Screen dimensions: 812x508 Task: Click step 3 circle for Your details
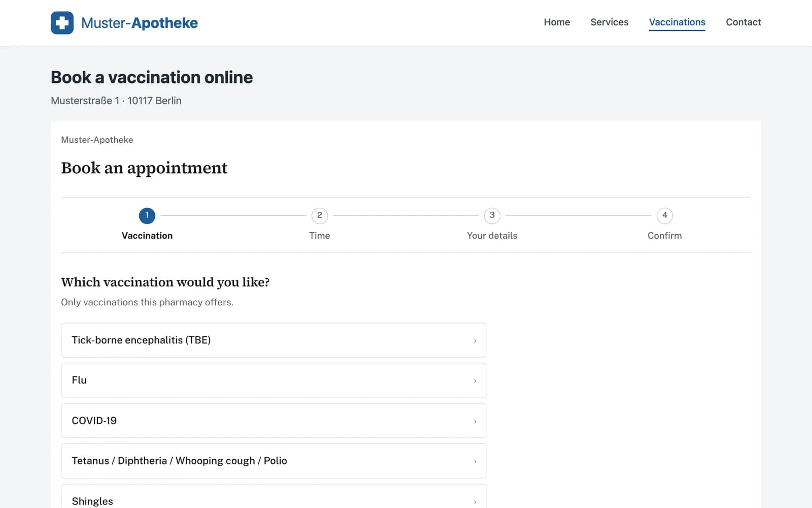pos(492,215)
